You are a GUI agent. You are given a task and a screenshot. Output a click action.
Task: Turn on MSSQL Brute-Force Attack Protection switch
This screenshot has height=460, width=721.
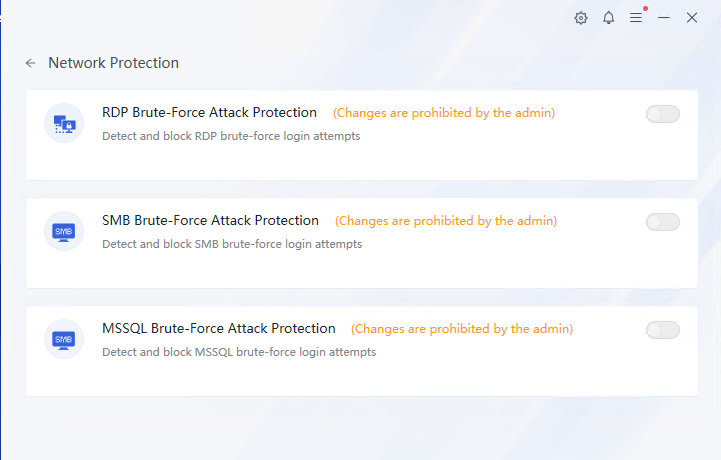(x=663, y=330)
